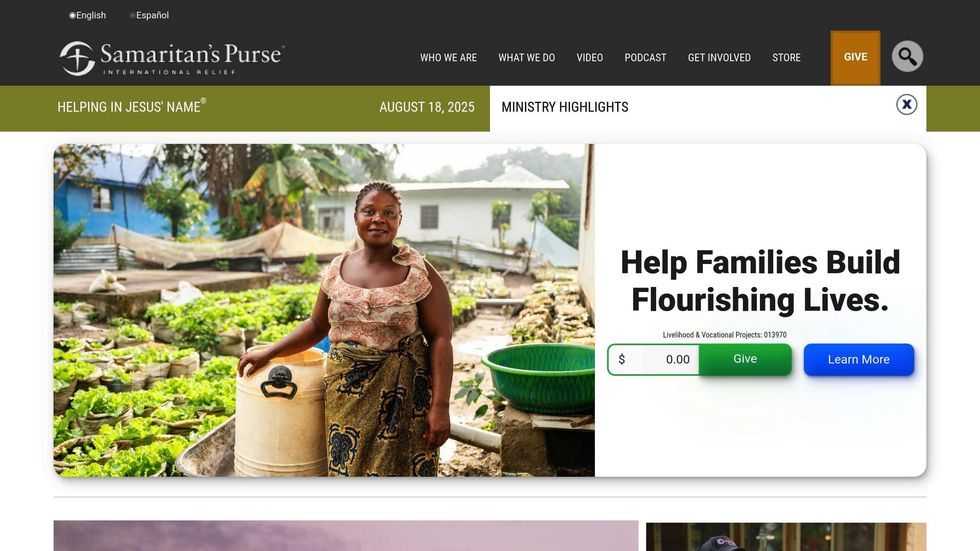
Task: Click the Help Families Build Flourishing Lives heading
Action: [760, 281]
